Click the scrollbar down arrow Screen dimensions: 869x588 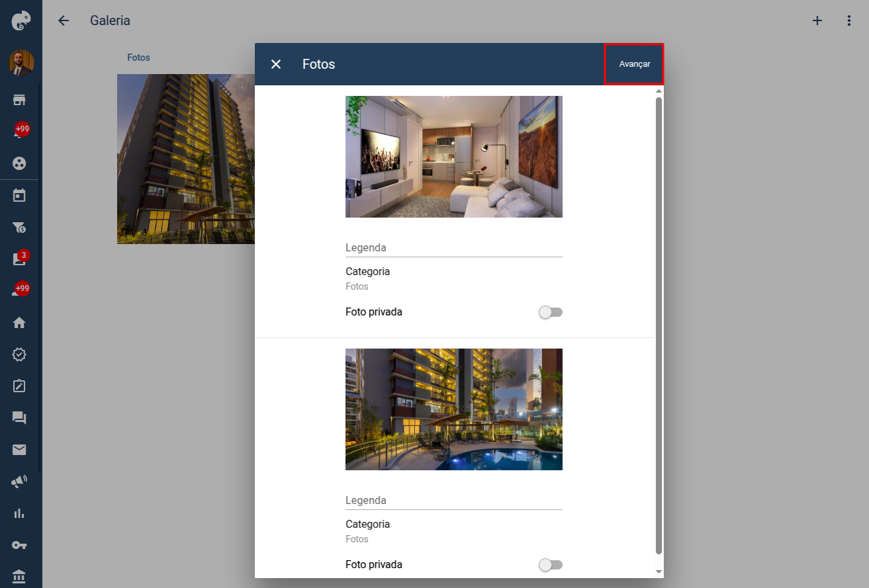click(659, 571)
